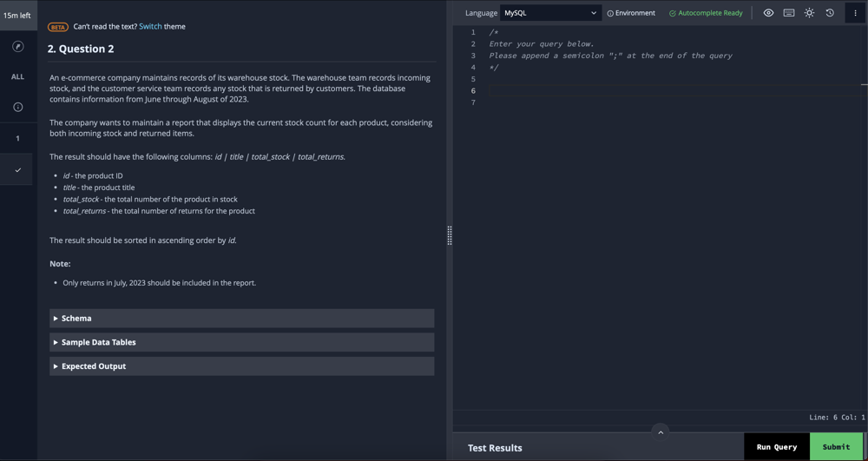
Task: Show the Environment info
Action: point(631,13)
